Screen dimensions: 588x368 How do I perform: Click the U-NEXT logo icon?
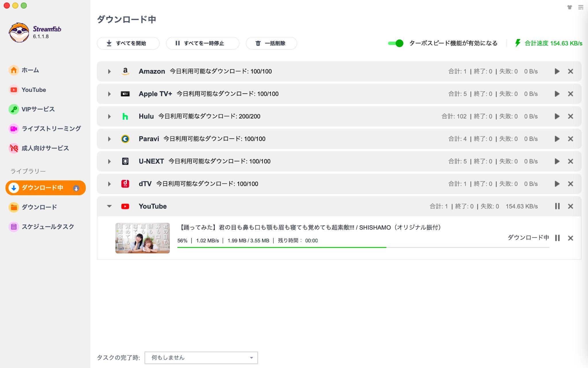click(125, 161)
